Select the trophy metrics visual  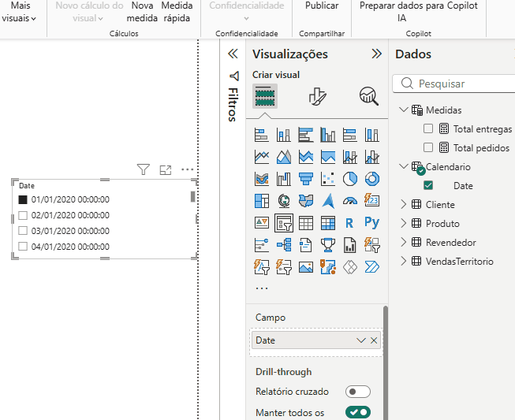(x=328, y=245)
